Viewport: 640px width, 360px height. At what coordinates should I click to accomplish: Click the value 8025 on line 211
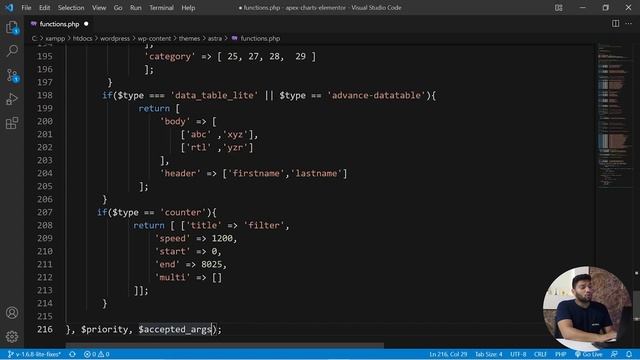pos(211,264)
